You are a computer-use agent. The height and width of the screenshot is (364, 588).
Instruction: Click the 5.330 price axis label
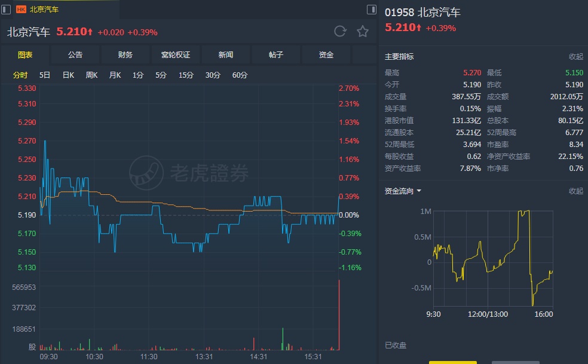(27, 88)
